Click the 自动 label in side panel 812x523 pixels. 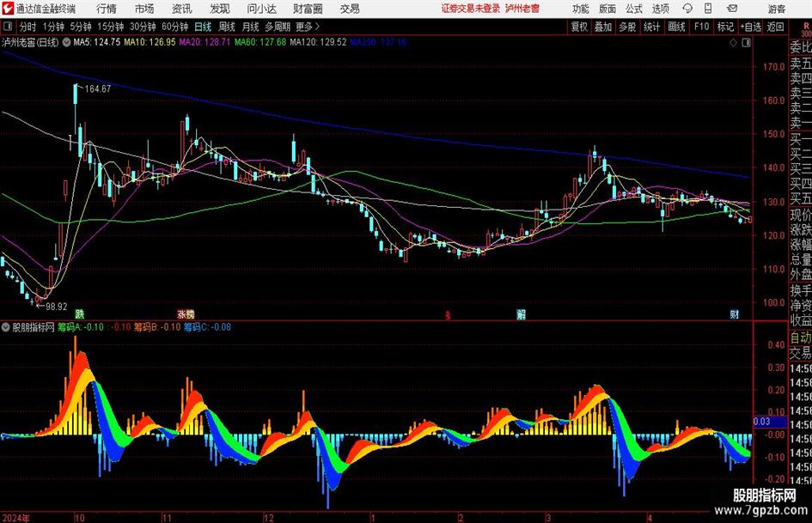[800, 338]
